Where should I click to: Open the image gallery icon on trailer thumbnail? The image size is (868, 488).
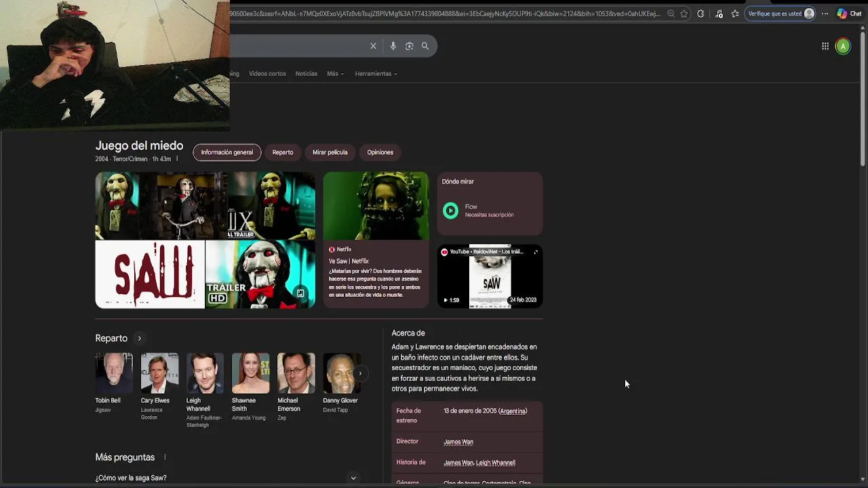tap(300, 293)
